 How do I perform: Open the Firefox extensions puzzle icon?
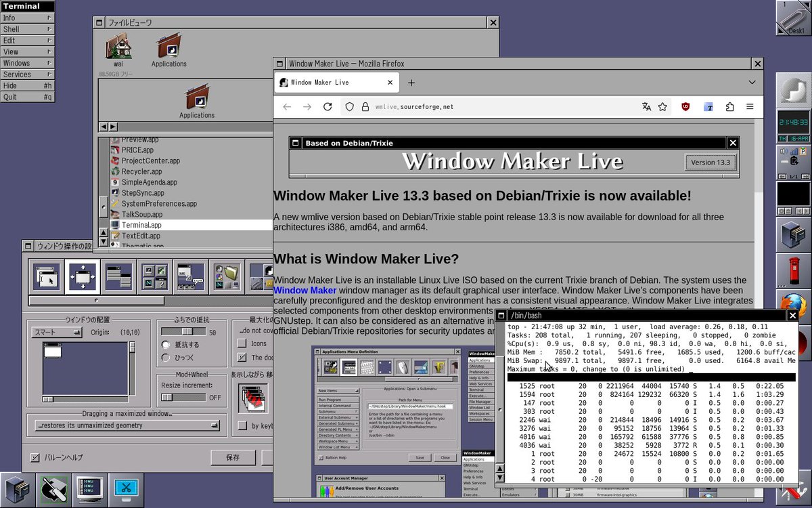[x=729, y=107]
